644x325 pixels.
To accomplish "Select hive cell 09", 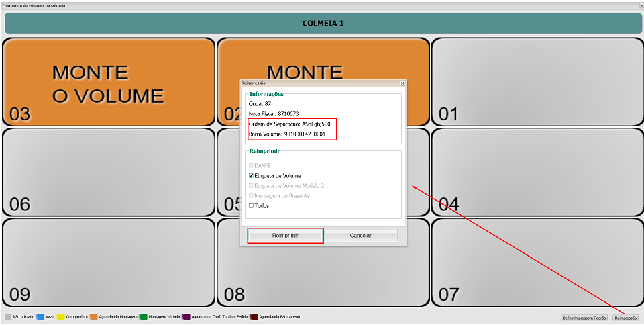I will point(109,262).
